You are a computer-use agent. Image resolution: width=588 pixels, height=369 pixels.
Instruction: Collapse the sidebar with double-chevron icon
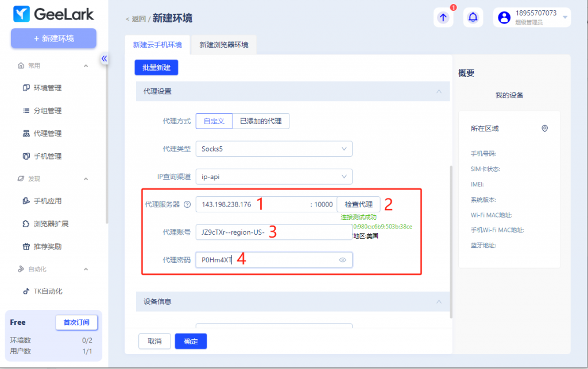click(105, 59)
